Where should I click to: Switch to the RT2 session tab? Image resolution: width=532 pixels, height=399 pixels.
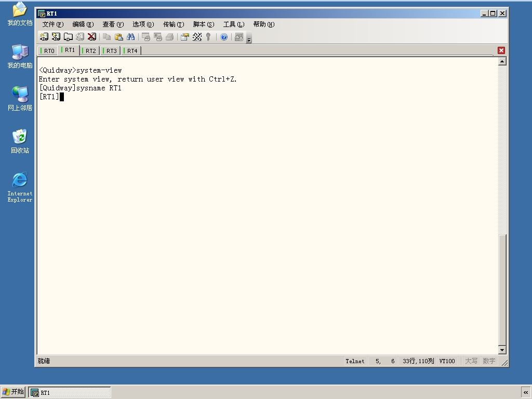(x=89, y=50)
